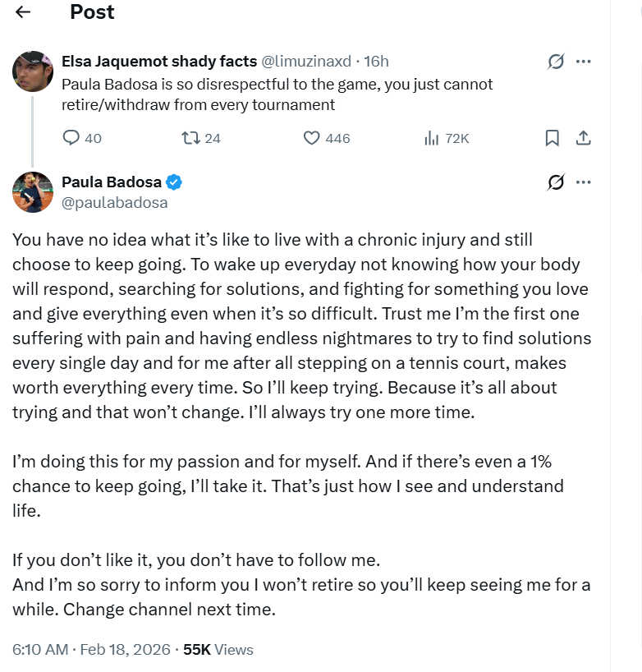Image resolution: width=642 pixels, height=672 pixels.
Task: Open Paula Badosa display name link
Action: tap(111, 182)
